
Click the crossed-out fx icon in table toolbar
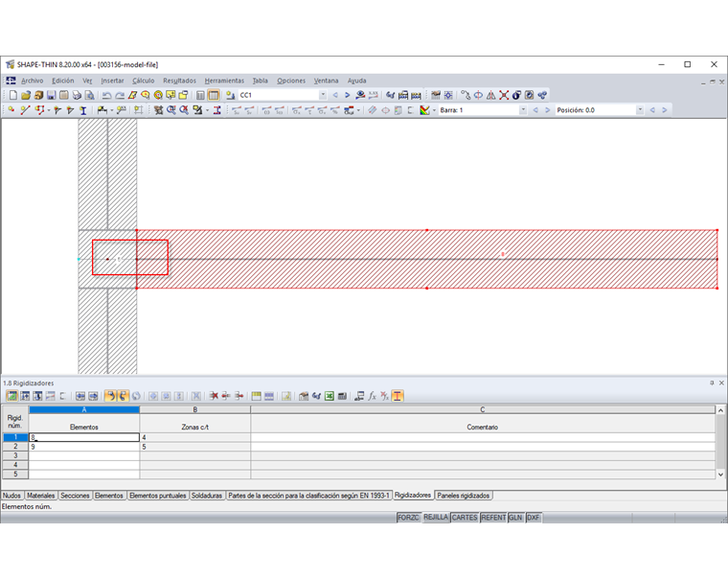tap(384, 396)
